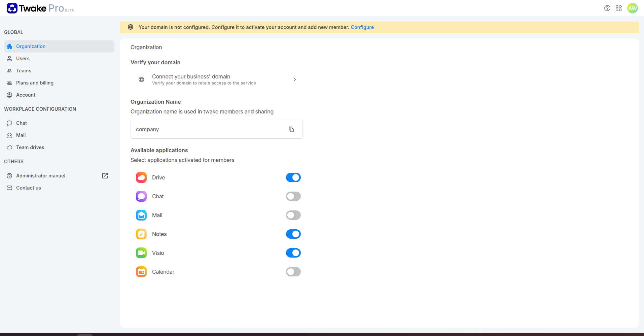This screenshot has height=336, width=644.
Task: Click the Users person icon in sidebar
Action: tap(9, 59)
